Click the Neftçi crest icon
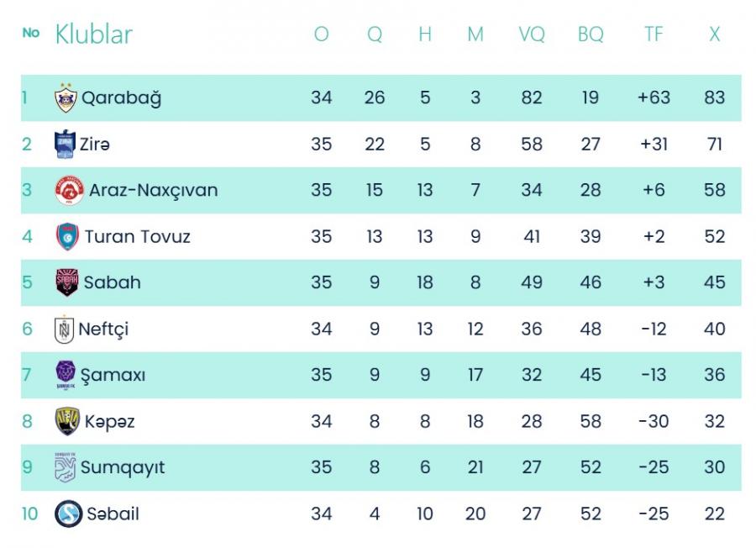This screenshot has height=548, width=756. click(x=64, y=329)
